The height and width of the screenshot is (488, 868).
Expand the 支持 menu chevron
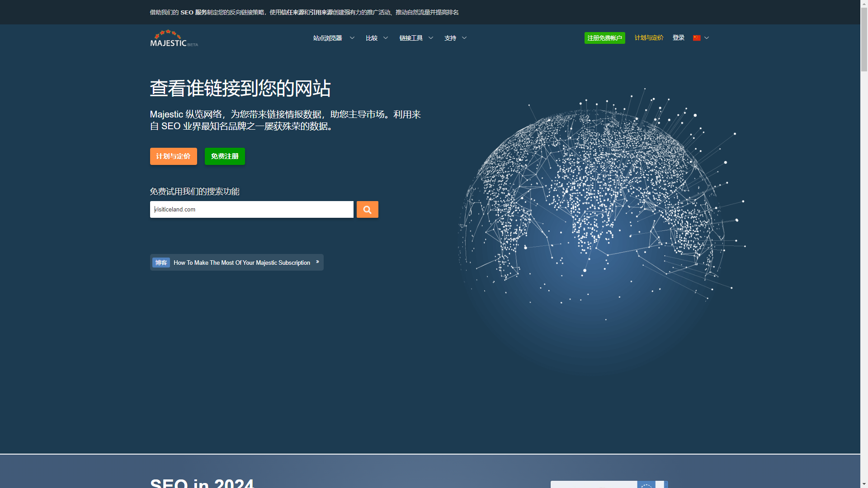[464, 38]
